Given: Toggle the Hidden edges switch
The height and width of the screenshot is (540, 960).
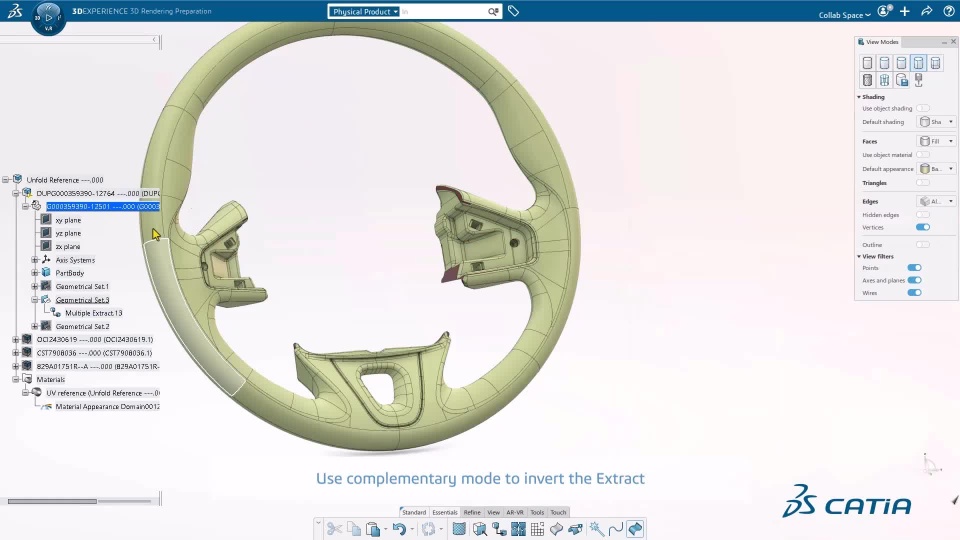Looking at the screenshot, I should 923,215.
